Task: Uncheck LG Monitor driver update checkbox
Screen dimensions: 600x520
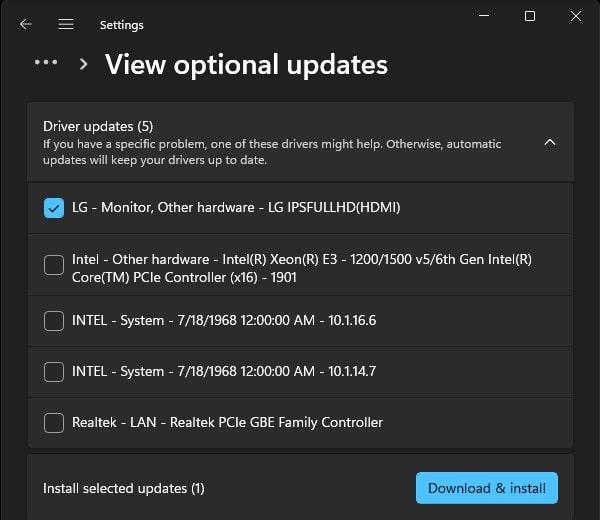Action: click(x=54, y=208)
